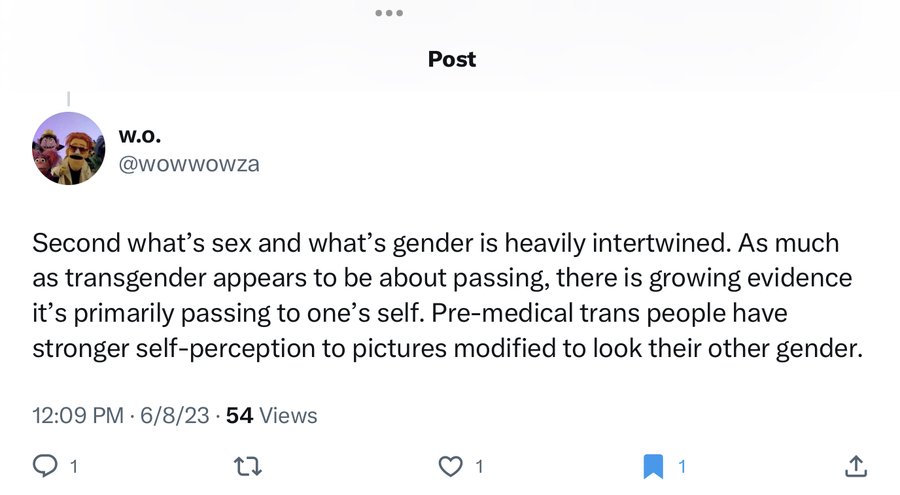
Task: Remove the bookmark via the blue bookmark icon
Action: tap(653, 466)
